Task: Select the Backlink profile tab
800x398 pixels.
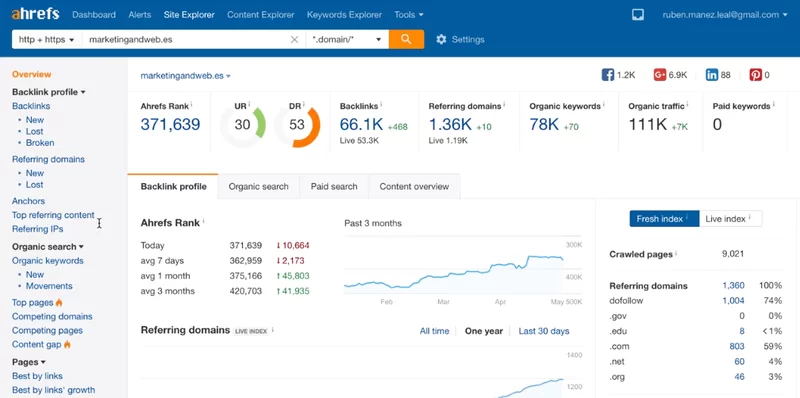Action: click(173, 186)
